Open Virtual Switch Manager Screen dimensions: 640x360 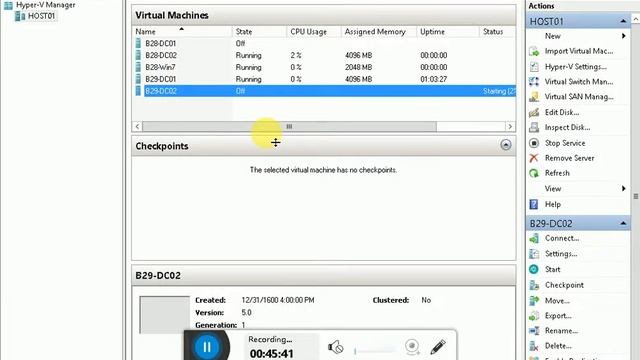578,82
